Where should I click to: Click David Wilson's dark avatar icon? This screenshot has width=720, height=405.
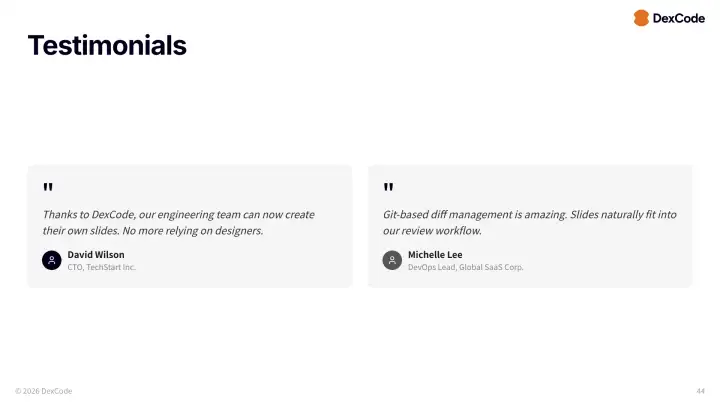tap(52, 260)
